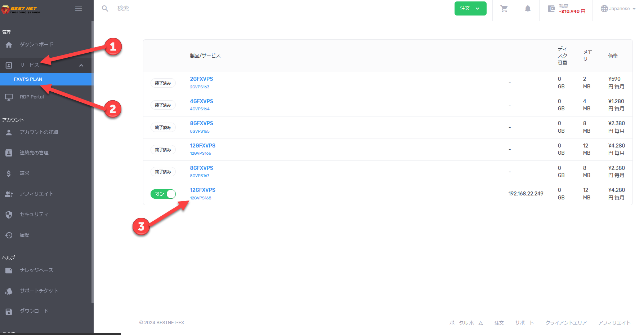
Task: Click the hamburger menu icon
Action: [x=78, y=9]
